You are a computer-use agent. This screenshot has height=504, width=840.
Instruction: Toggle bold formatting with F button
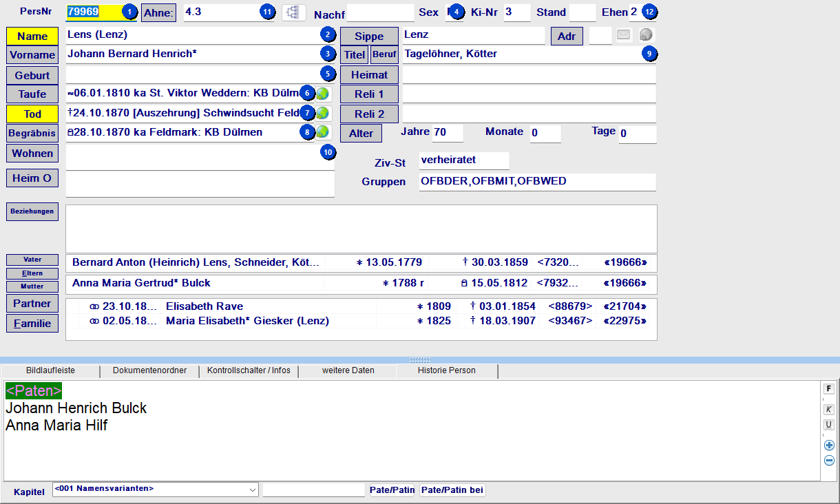tap(829, 389)
